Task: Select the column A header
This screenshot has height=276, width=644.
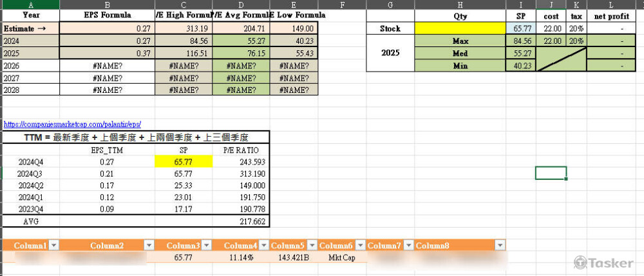Action: (x=30, y=5)
